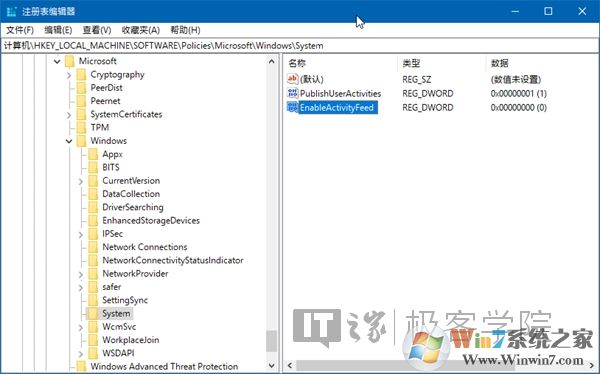Click the DriverSearching folder icon
The height and width of the screenshot is (374, 600).
[93, 207]
